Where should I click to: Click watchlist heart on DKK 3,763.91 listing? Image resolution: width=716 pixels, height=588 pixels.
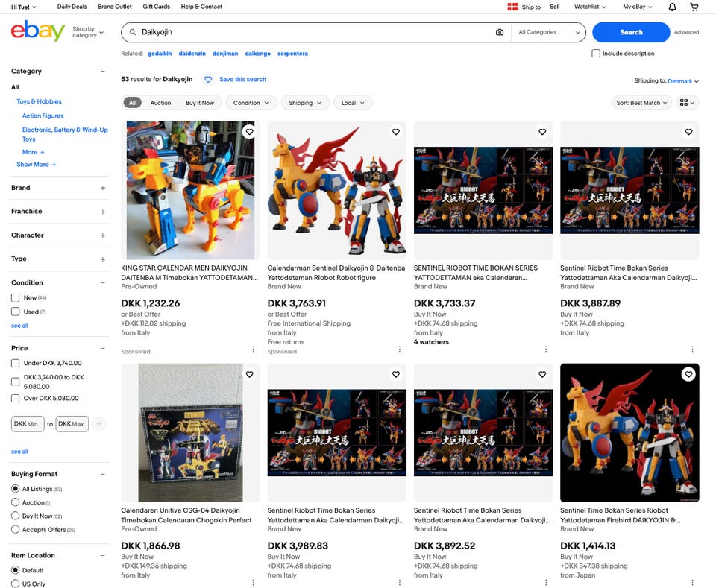tap(396, 132)
